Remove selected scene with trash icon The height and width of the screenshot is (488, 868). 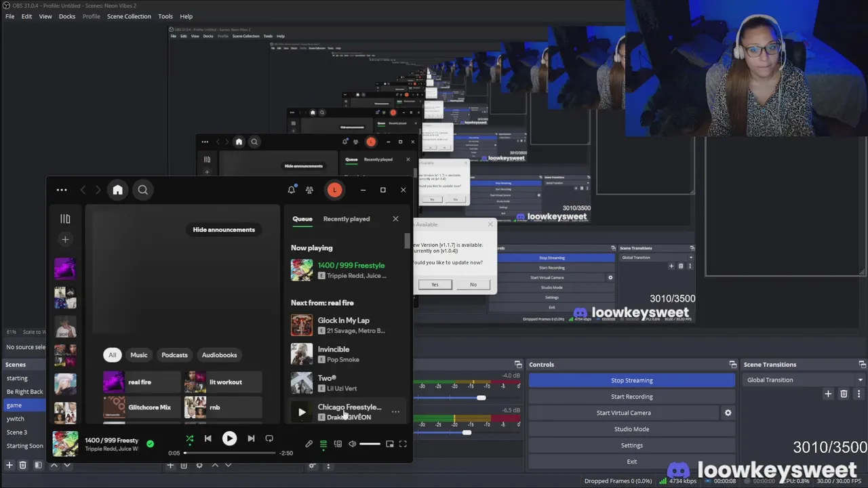[22, 465]
